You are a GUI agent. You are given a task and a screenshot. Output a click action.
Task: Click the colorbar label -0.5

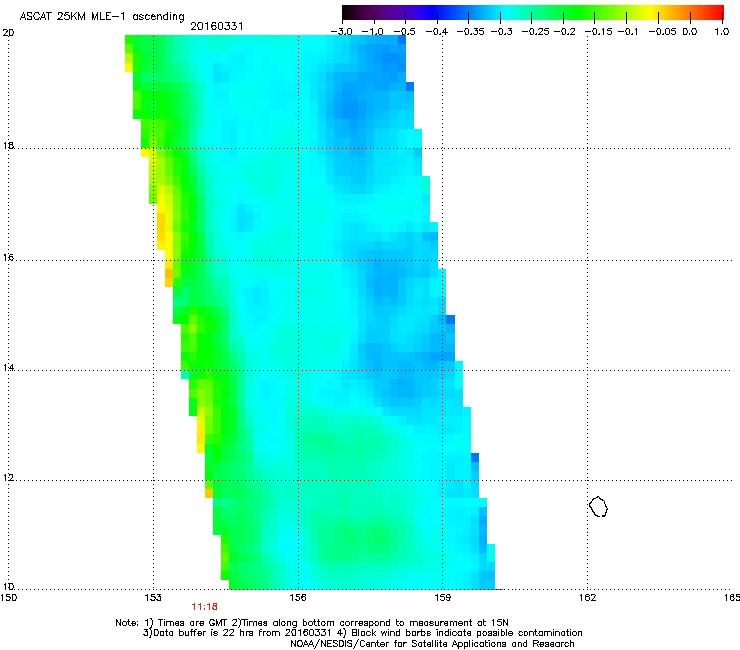[x=404, y=32]
